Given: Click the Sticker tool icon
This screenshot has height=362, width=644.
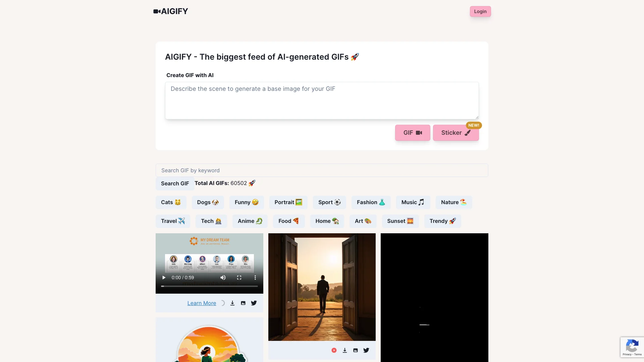Looking at the screenshot, I should pos(468,133).
